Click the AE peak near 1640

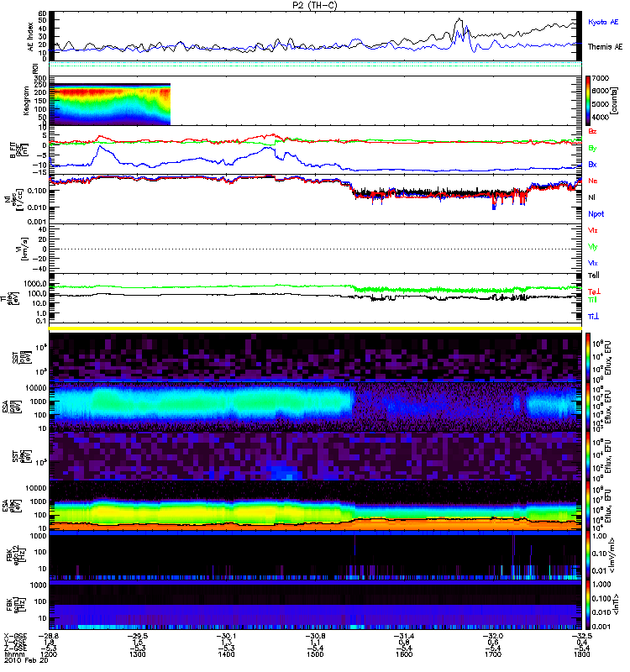coord(459,19)
